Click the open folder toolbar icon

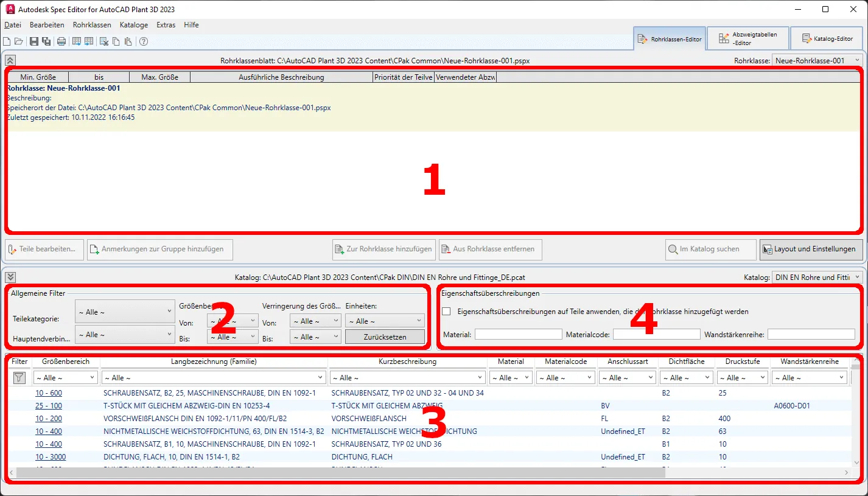coord(19,41)
